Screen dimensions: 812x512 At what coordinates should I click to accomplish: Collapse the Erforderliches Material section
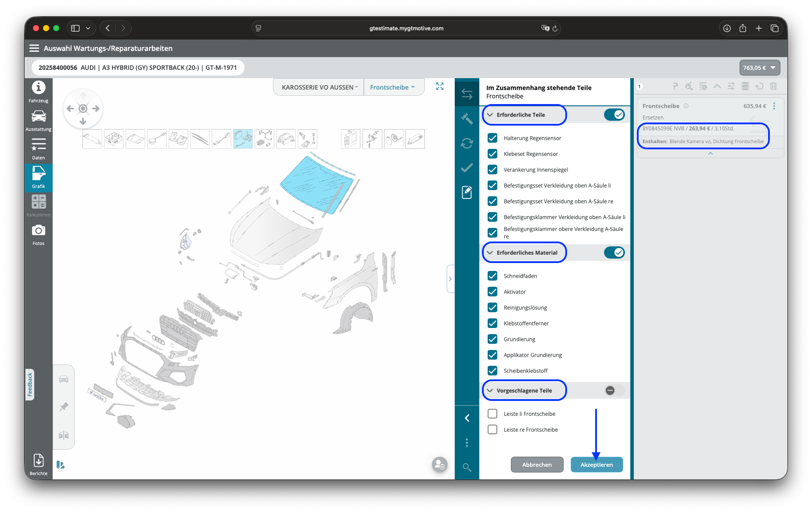tap(490, 252)
